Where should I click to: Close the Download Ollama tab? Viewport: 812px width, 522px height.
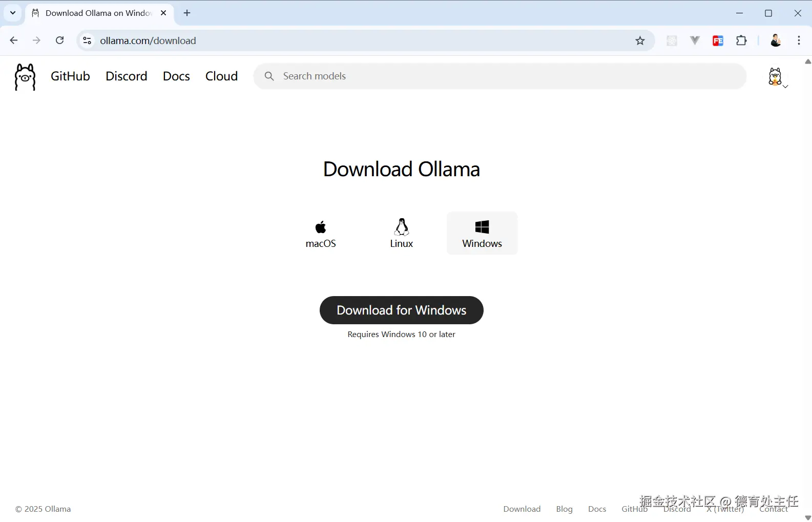point(163,13)
